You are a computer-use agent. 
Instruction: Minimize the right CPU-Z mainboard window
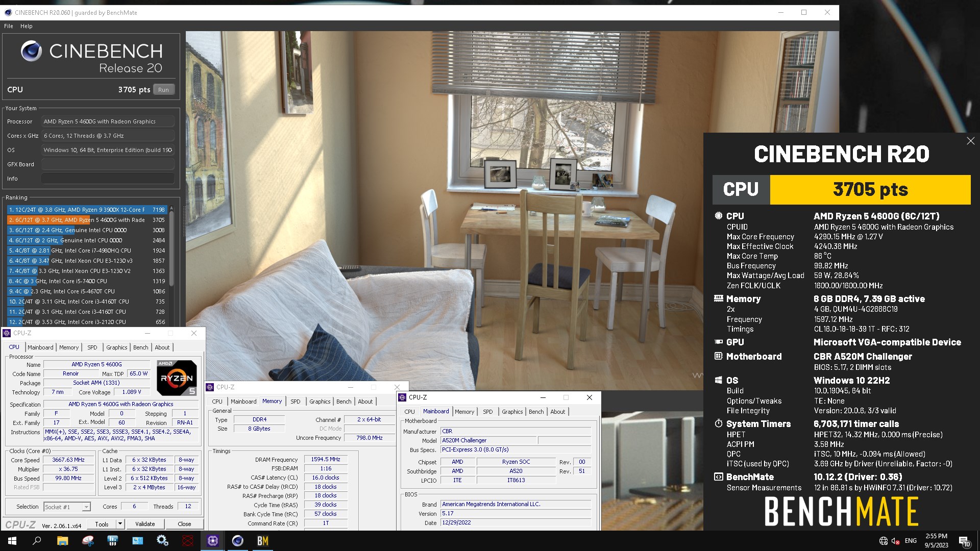(543, 397)
